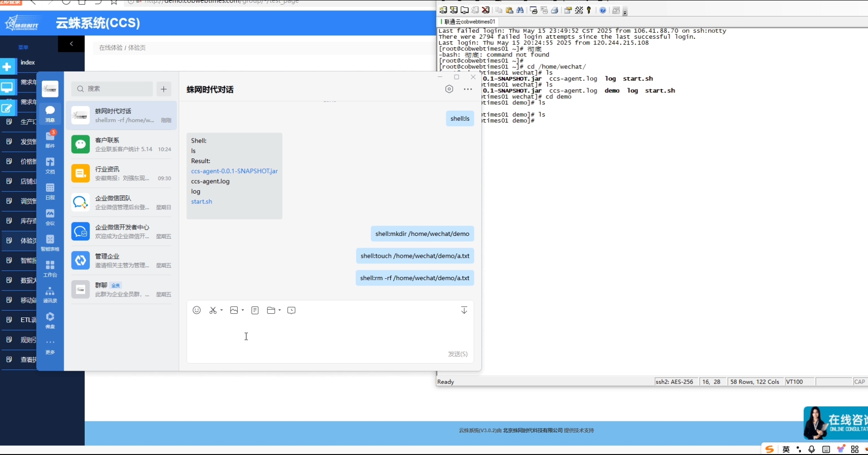Click the index menu item in CCS
Image resolution: width=868 pixels, height=455 pixels.
pos(28,62)
